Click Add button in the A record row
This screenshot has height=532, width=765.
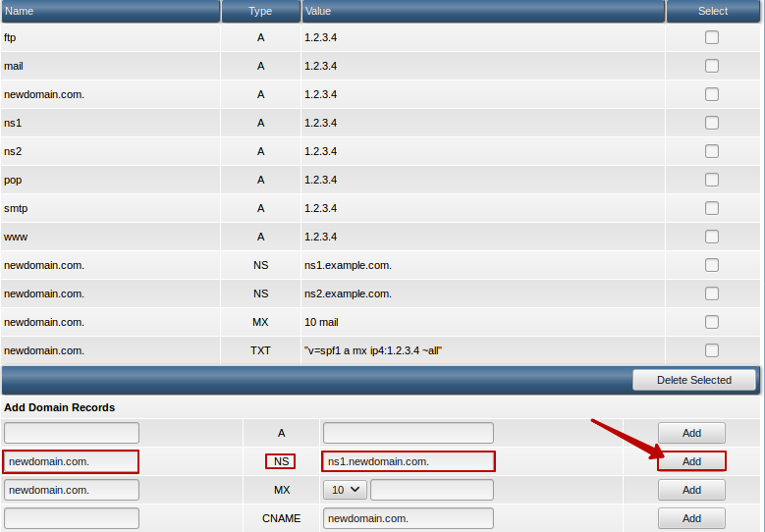(x=691, y=433)
